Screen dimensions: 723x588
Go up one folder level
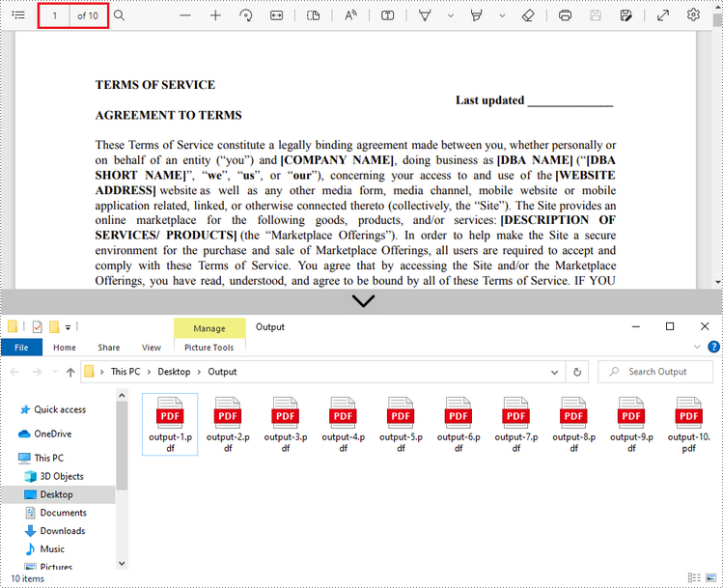tap(70, 372)
